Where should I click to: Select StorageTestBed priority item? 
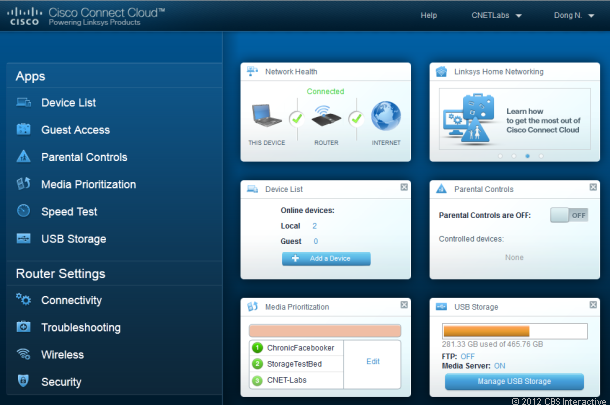coord(296,364)
